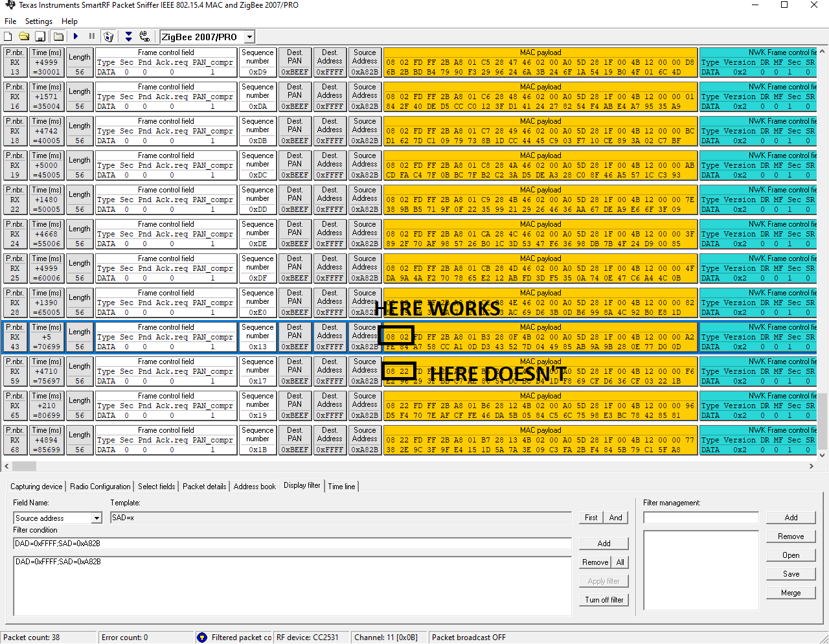Viewport: 829px width, 644px height.
Task: Click 'Channel: 11 [0x0B]' in status bar
Action: (386, 638)
